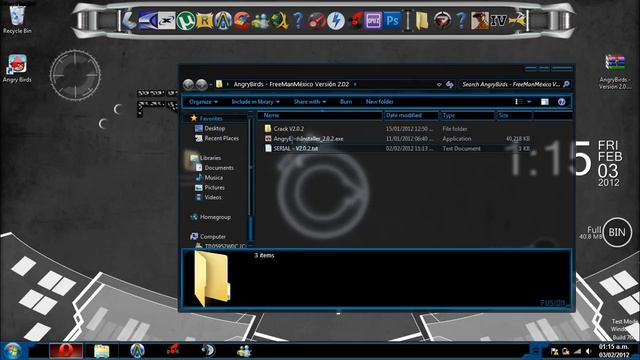Open the BIN recycle gadget circle
Image resolution: width=640 pixels, height=360 pixels.
click(617, 232)
